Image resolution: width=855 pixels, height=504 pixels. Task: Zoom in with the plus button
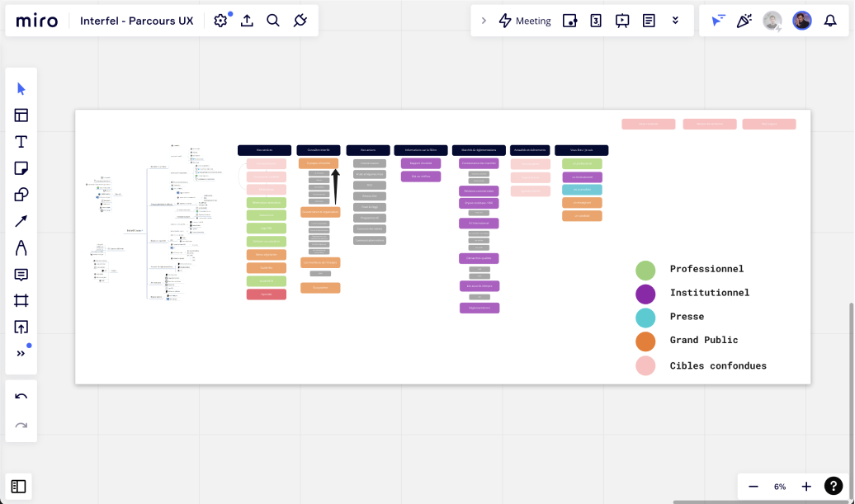[x=806, y=487]
